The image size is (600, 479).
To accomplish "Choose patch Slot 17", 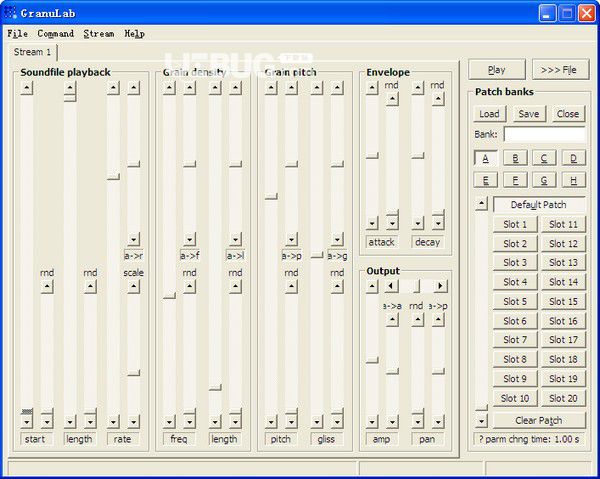I will pyautogui.click(x=563, y=339).
